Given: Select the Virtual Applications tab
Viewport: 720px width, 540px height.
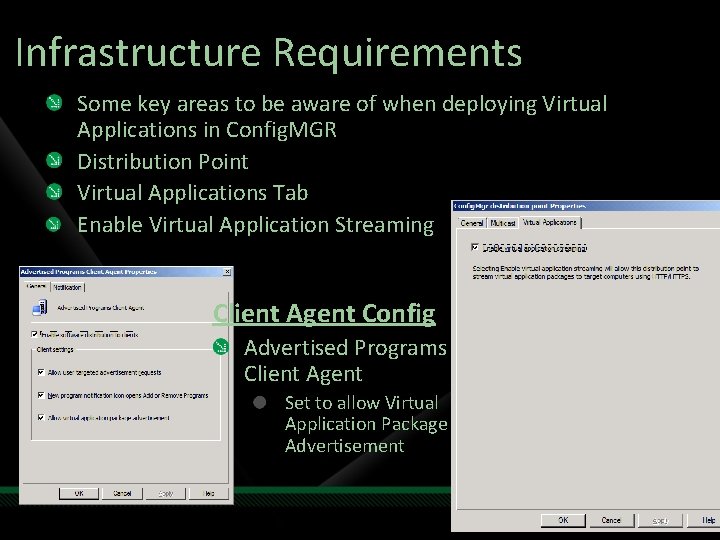Looking at the screenshot, I should (x=550, y=222).
